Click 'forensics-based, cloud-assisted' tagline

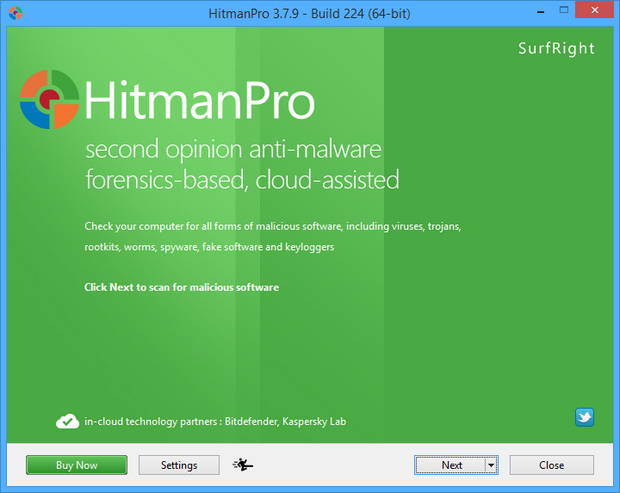(x=242, y=180)
